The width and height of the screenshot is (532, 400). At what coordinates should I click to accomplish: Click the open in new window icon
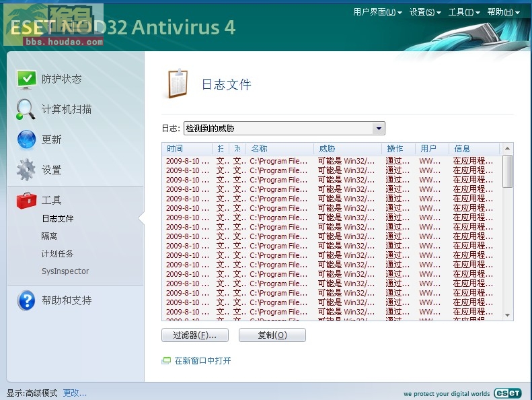(166, 360)
